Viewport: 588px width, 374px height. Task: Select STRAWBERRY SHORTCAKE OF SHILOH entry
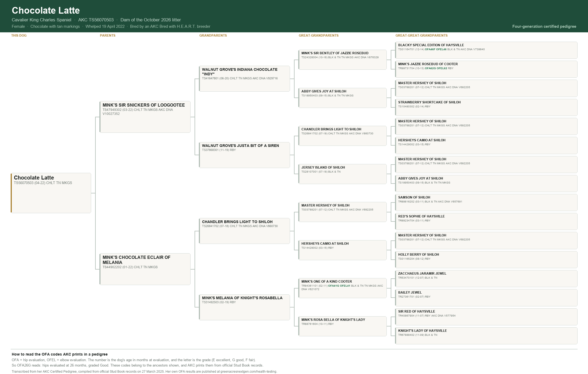point(486,107)
